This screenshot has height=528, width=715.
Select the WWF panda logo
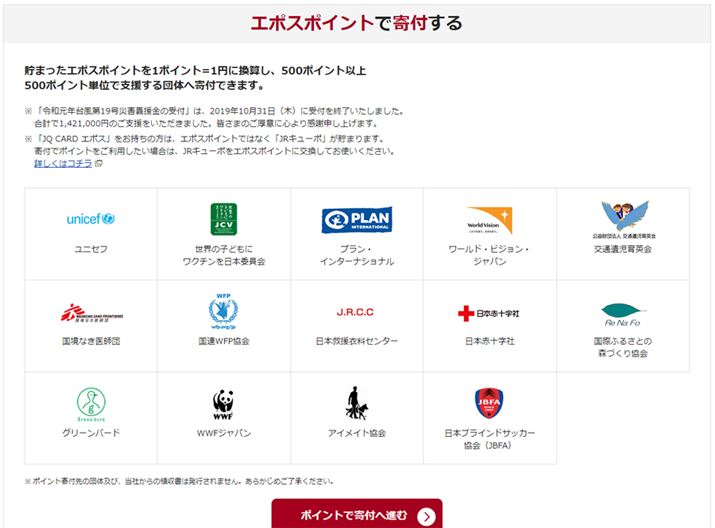[223, 404]
